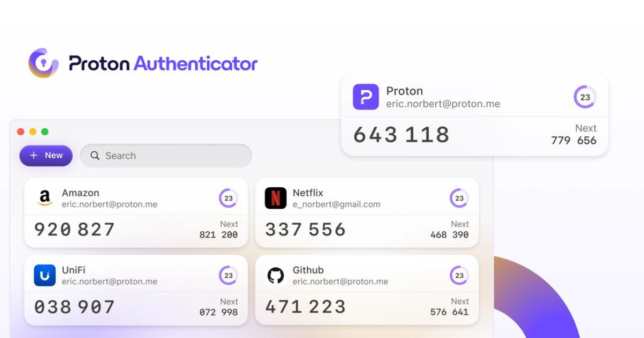
Task: Click Proton's next code 779 656
Action: 574,141
